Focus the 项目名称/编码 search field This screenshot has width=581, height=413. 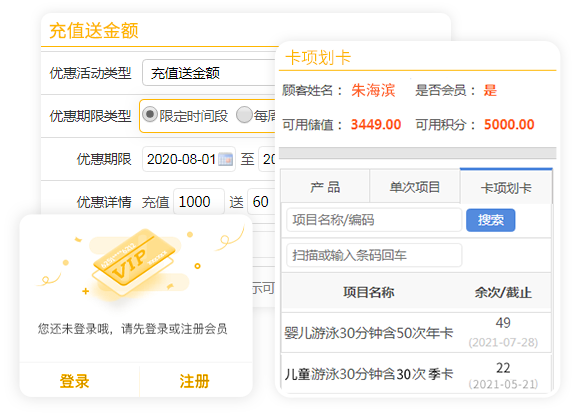click(x=374, y=220)
